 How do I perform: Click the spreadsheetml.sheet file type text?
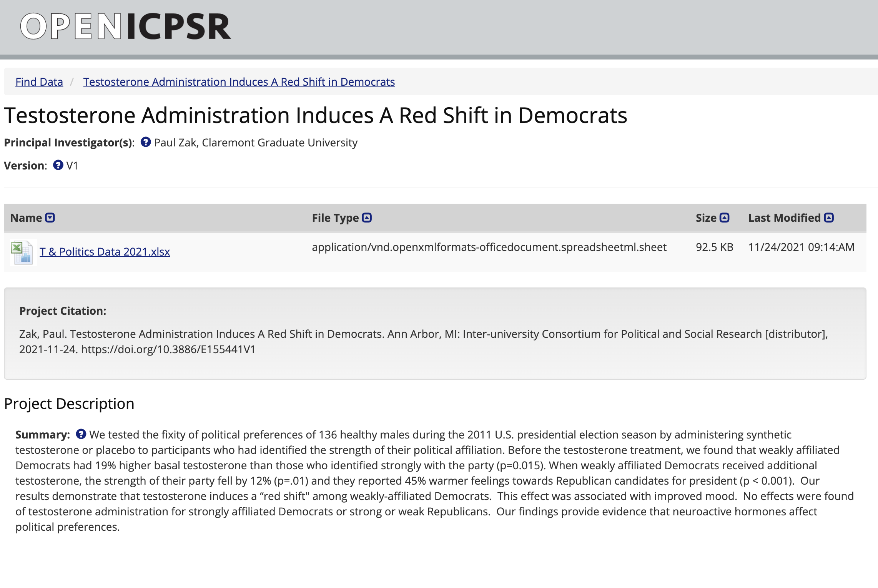click(x=489, y=247)
